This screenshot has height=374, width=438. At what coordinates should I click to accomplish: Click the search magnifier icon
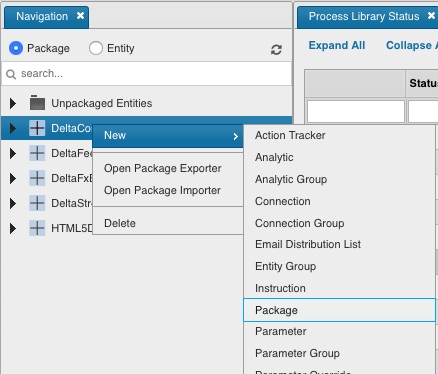(11, 74)
